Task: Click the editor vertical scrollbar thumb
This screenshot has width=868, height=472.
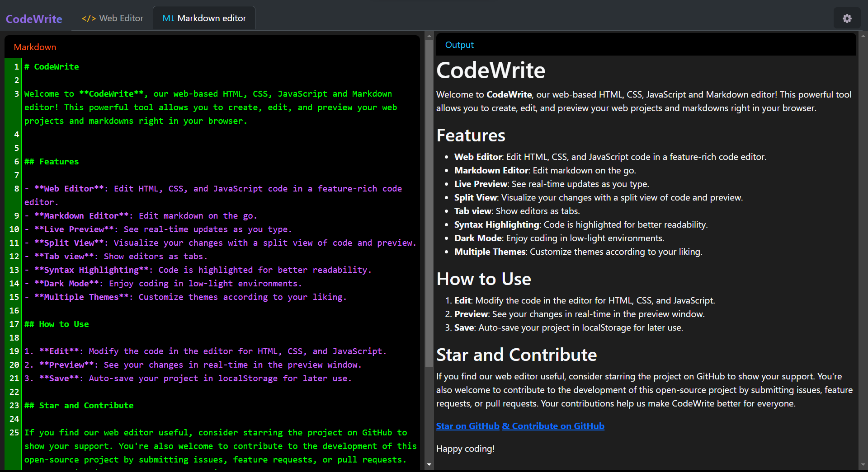Action: 429,203
